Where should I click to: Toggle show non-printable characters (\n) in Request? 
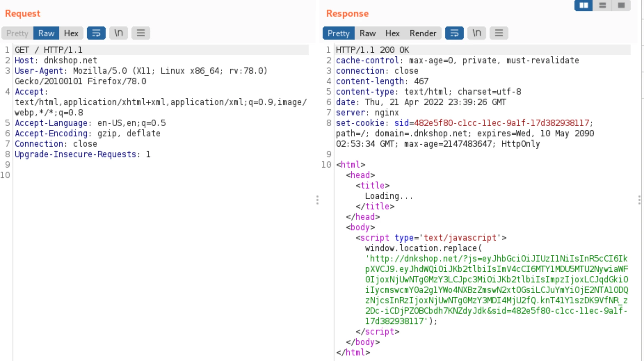(119, 33)
